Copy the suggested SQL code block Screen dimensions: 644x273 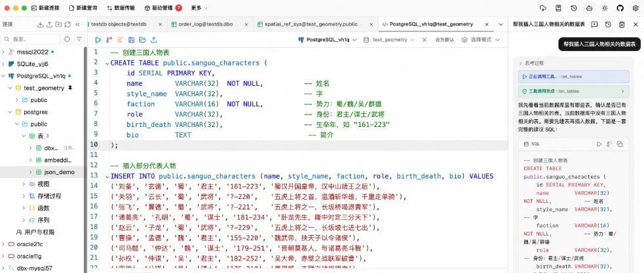620,145
